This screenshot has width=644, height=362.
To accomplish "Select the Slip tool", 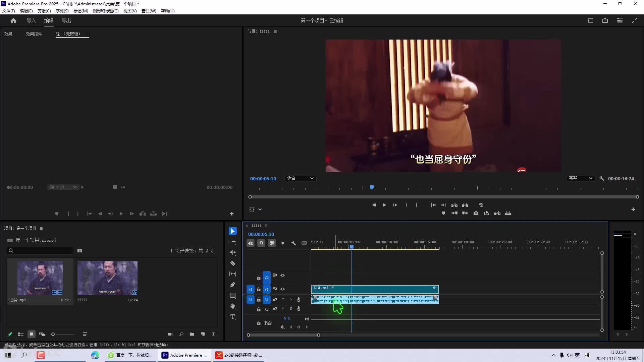I will (232, 274).
